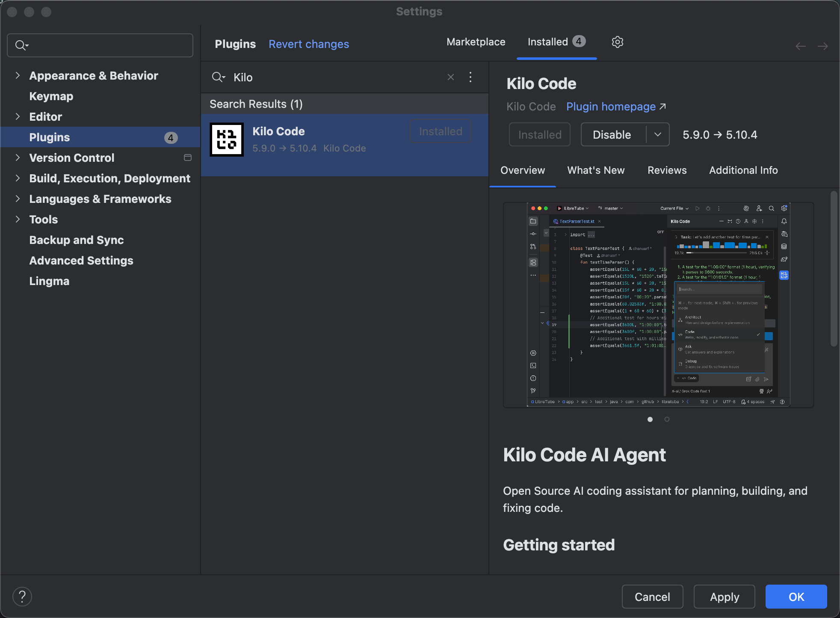
Task: Navigate forward with the right arrow
Action: pyautogui.click(x=823, y=46)
